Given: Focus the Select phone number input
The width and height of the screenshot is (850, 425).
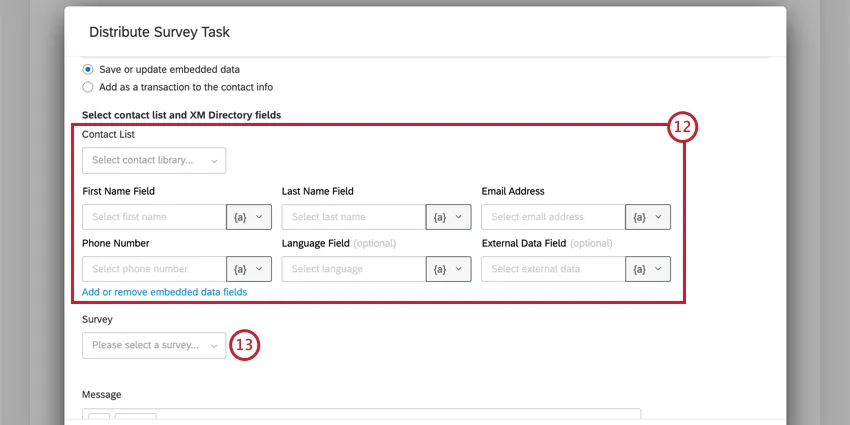Looking at the screenshot, I should tap(154, 269).
